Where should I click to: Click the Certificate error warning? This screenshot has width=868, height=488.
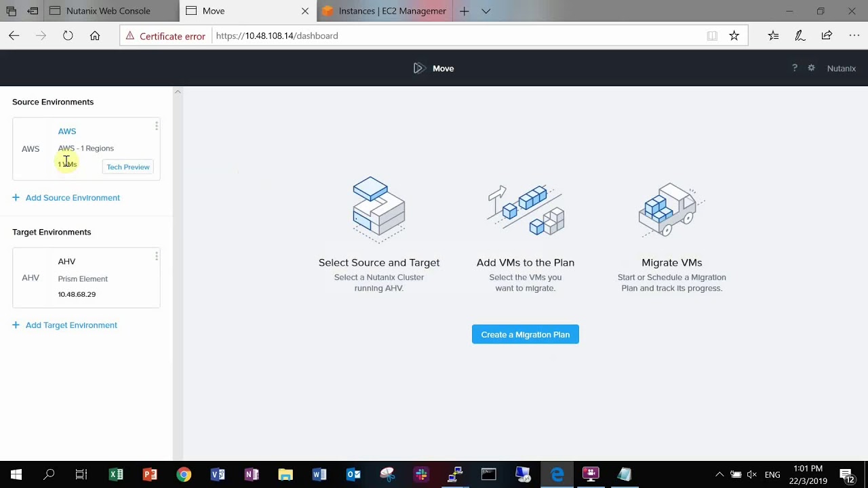click(165, 36)
